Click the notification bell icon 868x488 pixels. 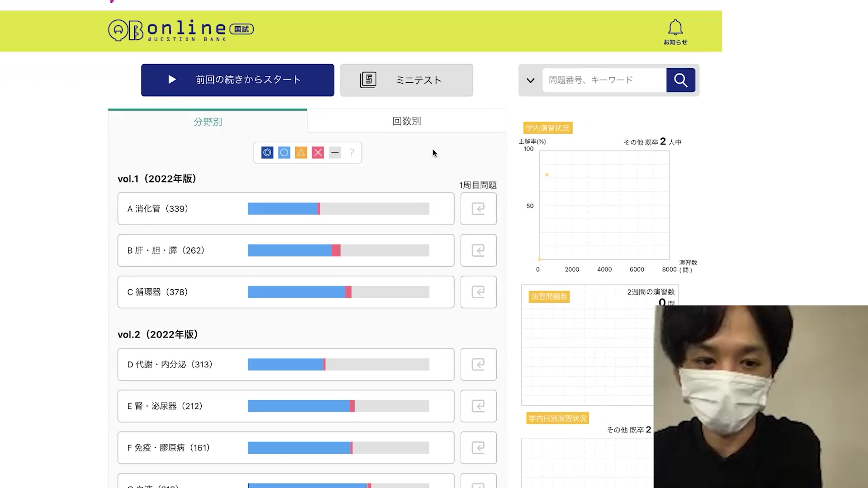[675, 28]
